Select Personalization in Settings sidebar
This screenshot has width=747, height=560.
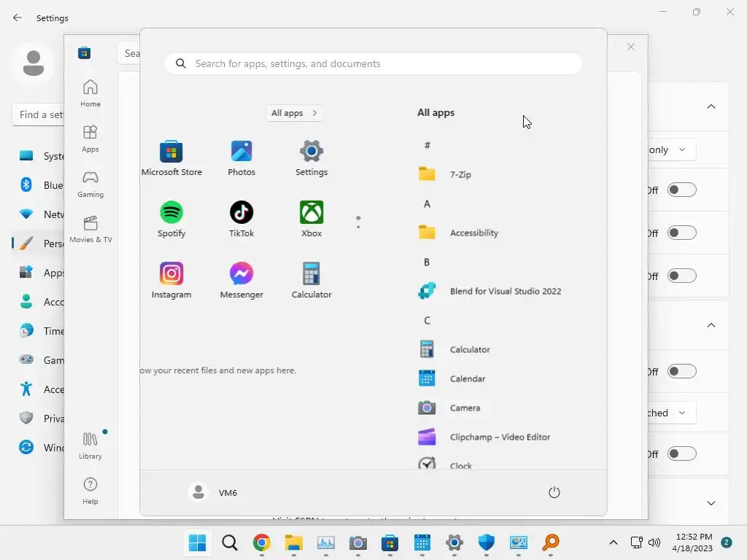(38, 244)
